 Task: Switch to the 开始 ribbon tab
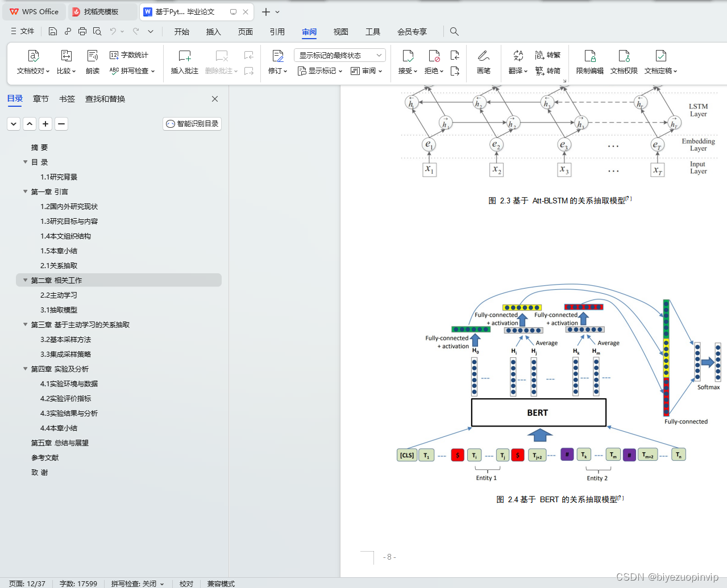coord(181,32)
